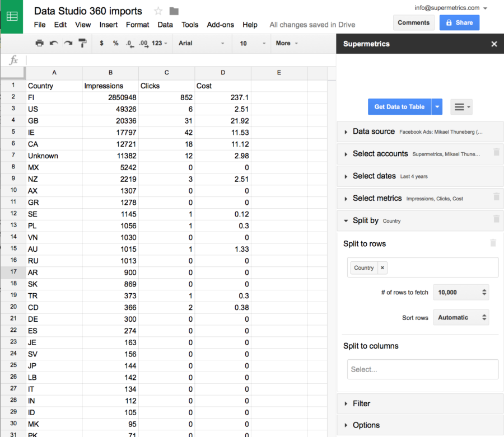504x437 pixels.
Task: Click the blue Share button
Action: pyautogui.click(x=459, y=23)
